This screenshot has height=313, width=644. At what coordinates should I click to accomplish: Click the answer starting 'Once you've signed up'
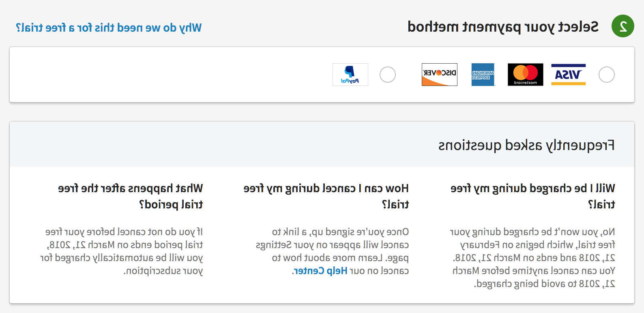(332, 251)
